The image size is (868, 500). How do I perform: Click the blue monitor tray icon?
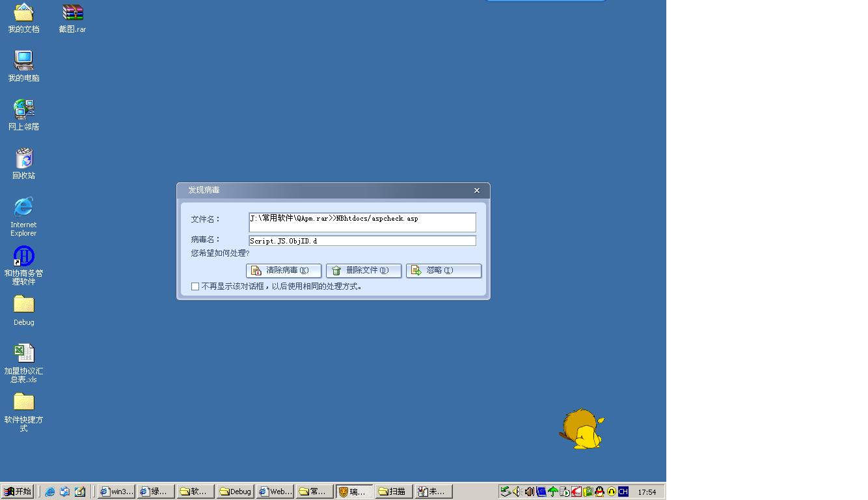(541, 492)
